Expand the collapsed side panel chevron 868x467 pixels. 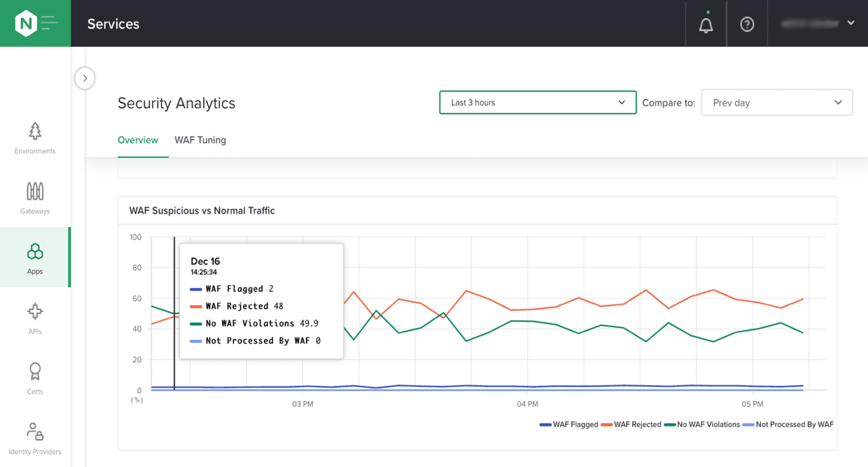click(84, 78)
